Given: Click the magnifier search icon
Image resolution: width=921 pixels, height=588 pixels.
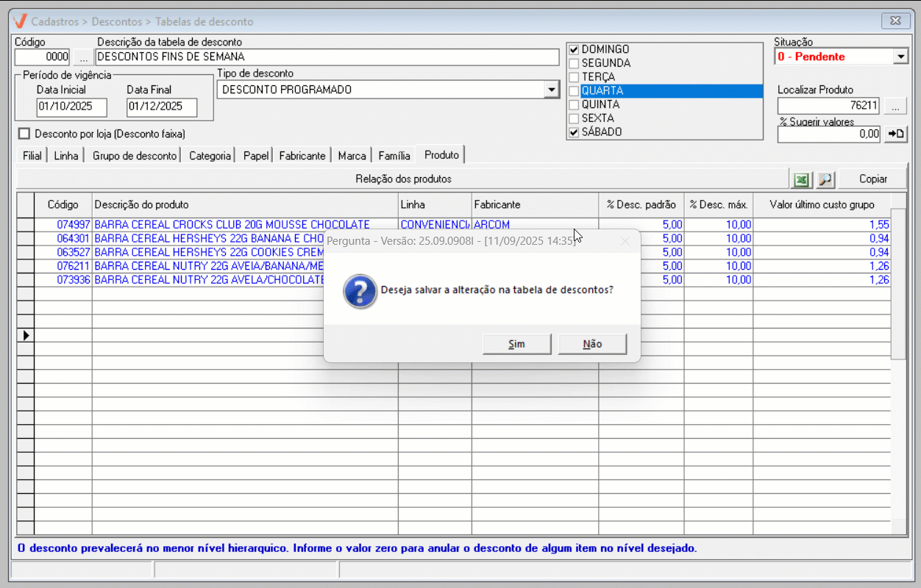Looking at the screenshot, I should click(825, 179).
